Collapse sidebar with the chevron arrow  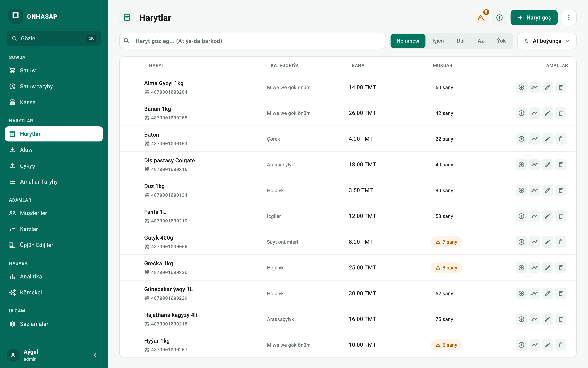[x=95, y=355]
